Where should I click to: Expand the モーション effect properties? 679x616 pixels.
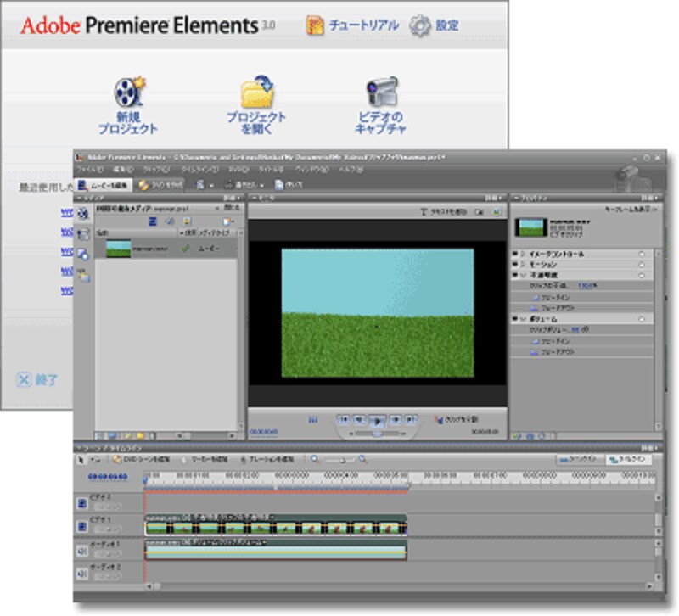(x=523, y=265)
